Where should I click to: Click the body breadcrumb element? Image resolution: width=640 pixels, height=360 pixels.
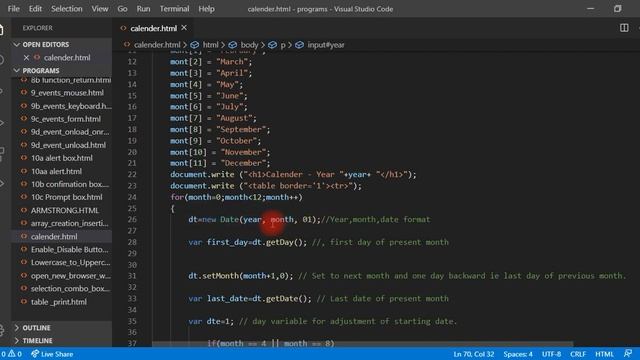coord(249,45)
